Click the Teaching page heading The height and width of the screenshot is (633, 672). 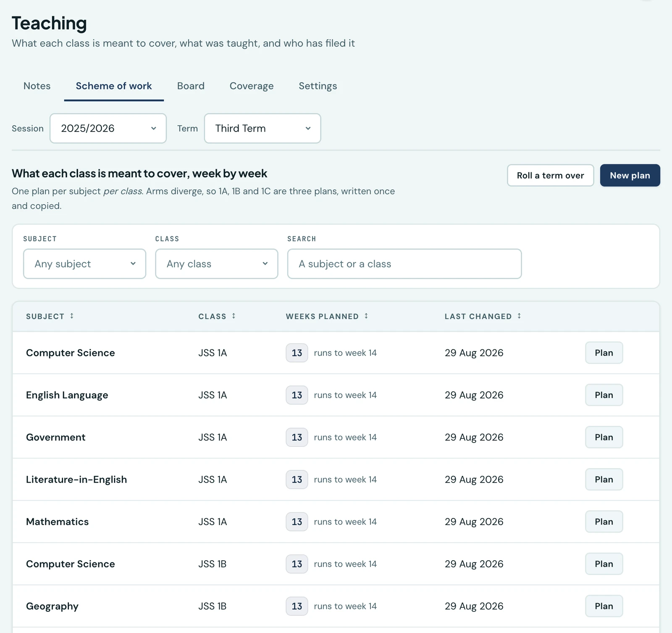(x=49, y=23)
